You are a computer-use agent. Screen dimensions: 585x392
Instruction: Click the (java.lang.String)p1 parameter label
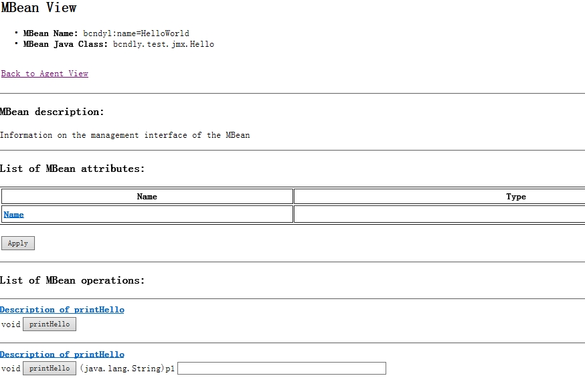(x=127, y=369)
